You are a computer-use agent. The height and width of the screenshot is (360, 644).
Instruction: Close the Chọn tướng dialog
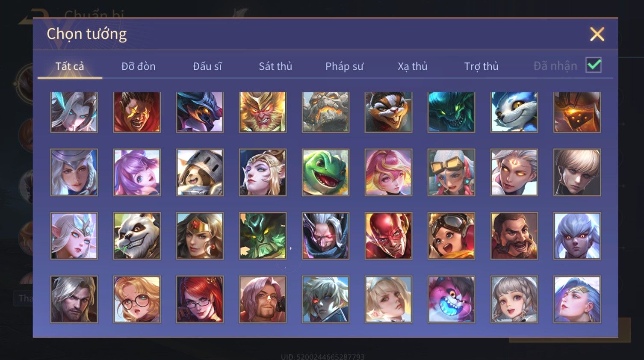597,34
